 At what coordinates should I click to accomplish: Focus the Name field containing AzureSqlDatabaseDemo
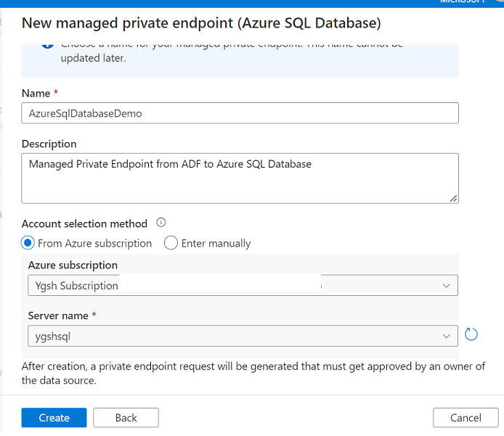tap(240, 113)
